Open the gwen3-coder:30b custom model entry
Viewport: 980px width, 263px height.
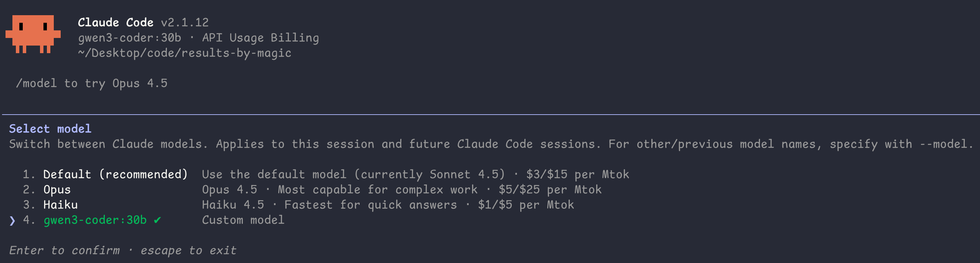pos(95,220)
